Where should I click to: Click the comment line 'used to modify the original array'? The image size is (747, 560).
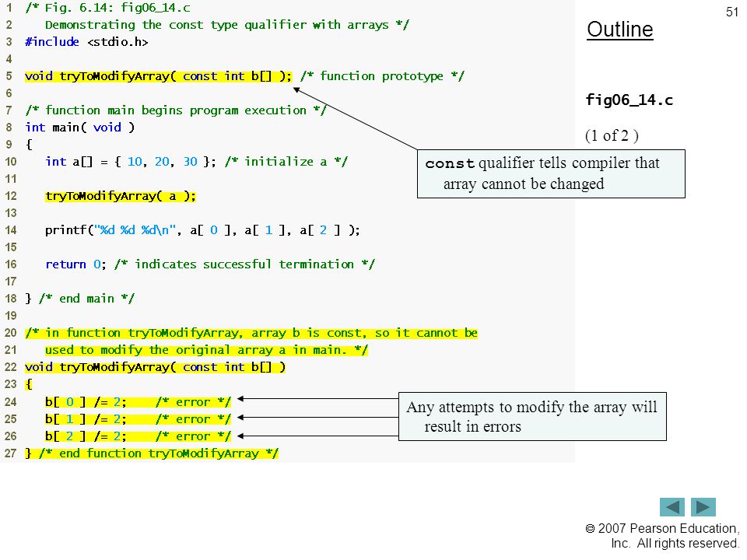tap(206, 350)
